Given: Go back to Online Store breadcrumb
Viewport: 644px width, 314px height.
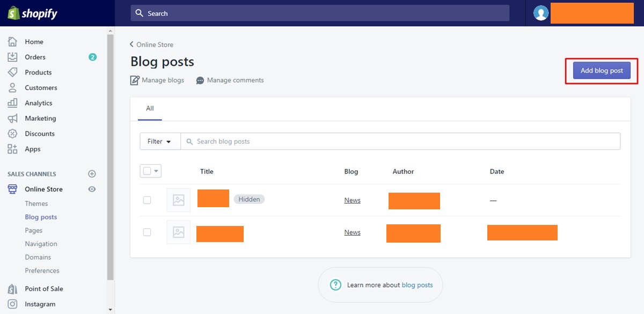Looking at the screenshot, I should click(152, 45).
